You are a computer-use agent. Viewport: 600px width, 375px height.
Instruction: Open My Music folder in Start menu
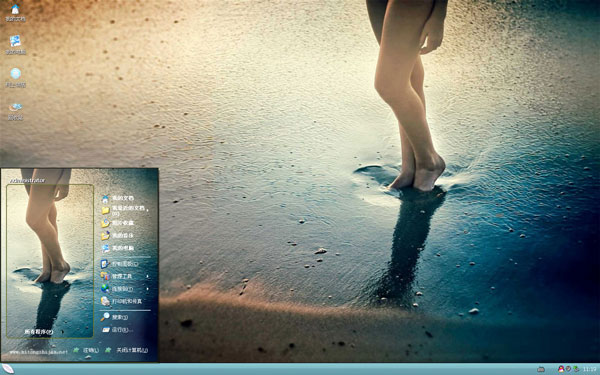(x=118, y=236)
